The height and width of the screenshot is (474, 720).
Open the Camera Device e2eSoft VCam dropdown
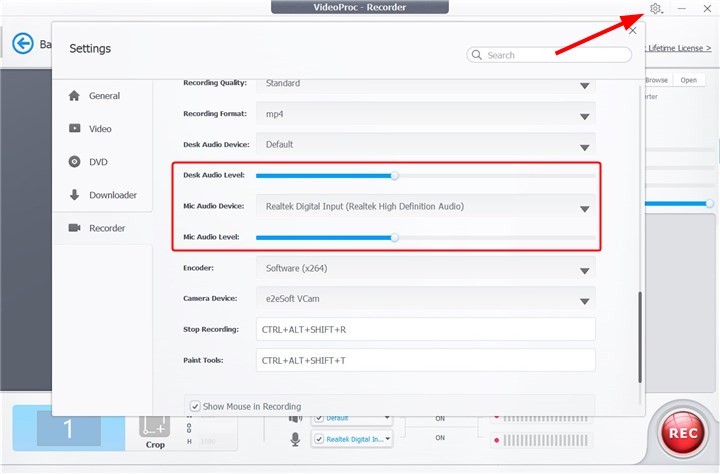425,299
